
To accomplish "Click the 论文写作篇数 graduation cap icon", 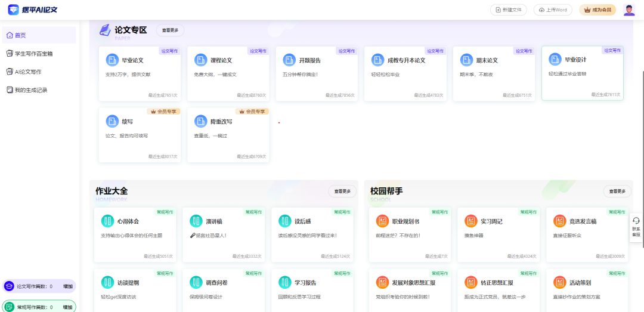I will click(x=9, y=286).
